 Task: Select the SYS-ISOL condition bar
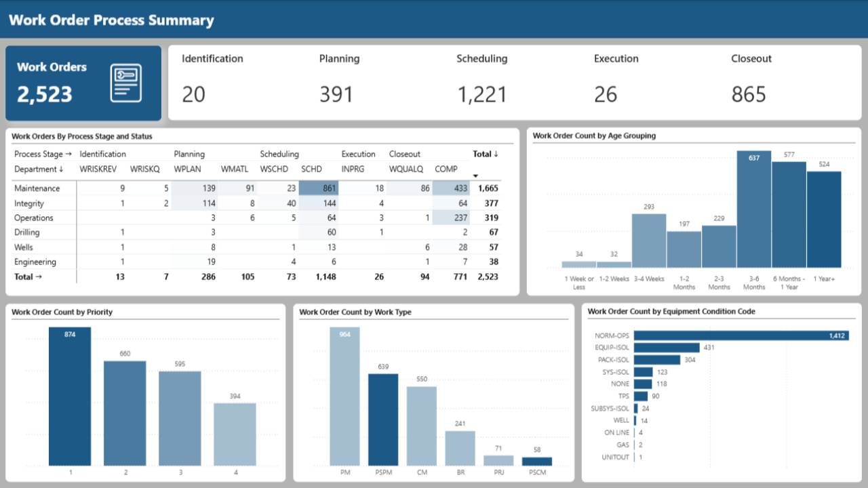644,372
